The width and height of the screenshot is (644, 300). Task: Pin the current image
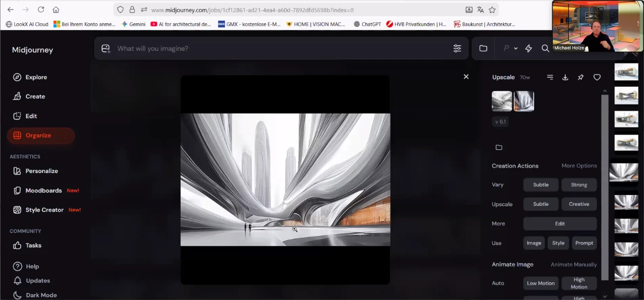(581, 77)
